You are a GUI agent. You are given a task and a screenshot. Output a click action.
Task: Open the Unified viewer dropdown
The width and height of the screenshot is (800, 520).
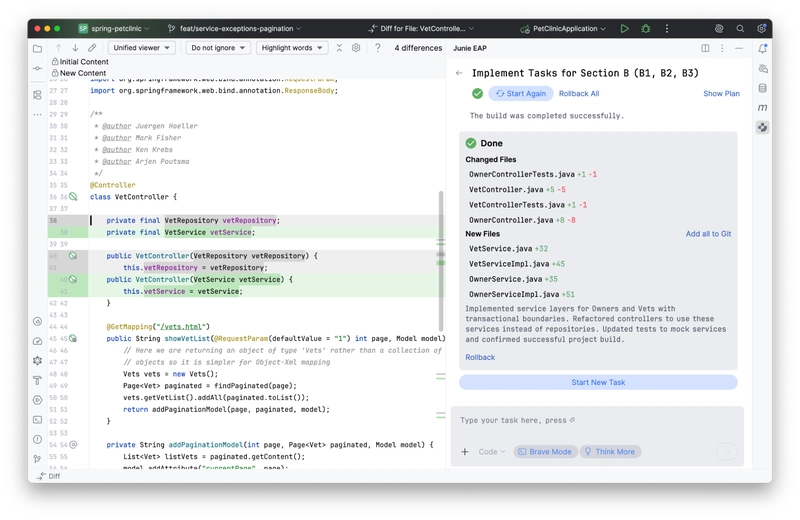pos(141,47)
